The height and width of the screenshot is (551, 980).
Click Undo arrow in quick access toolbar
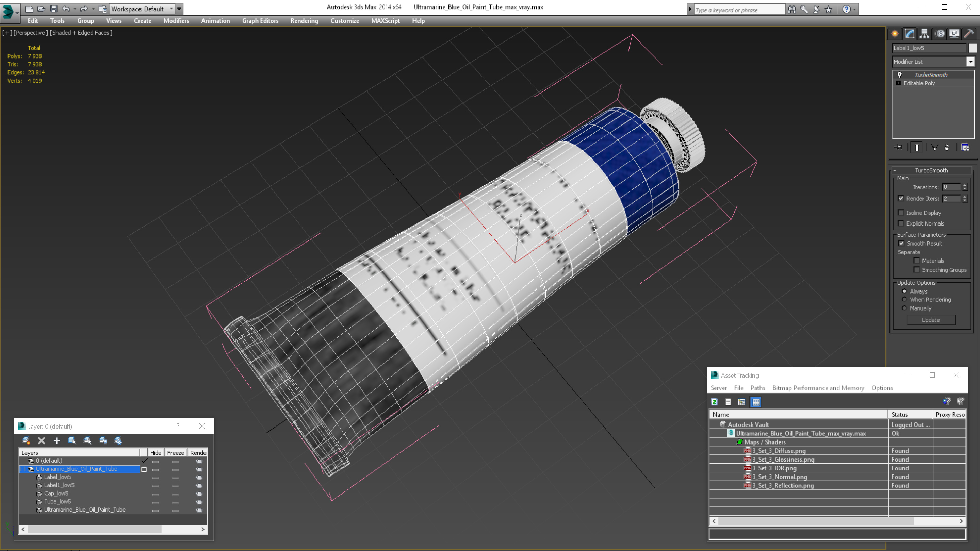(x=66, y=9)
